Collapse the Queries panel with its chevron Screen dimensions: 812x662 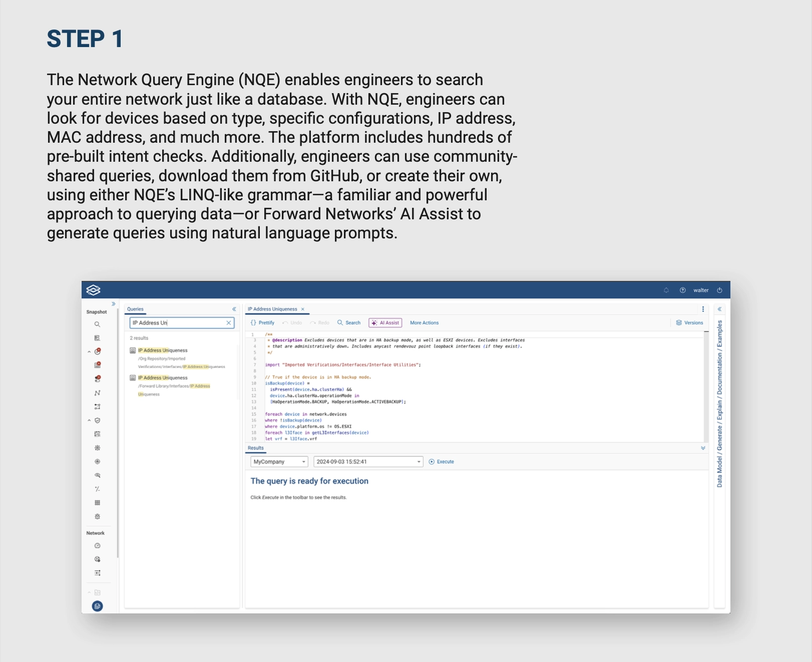click(234, 309)
